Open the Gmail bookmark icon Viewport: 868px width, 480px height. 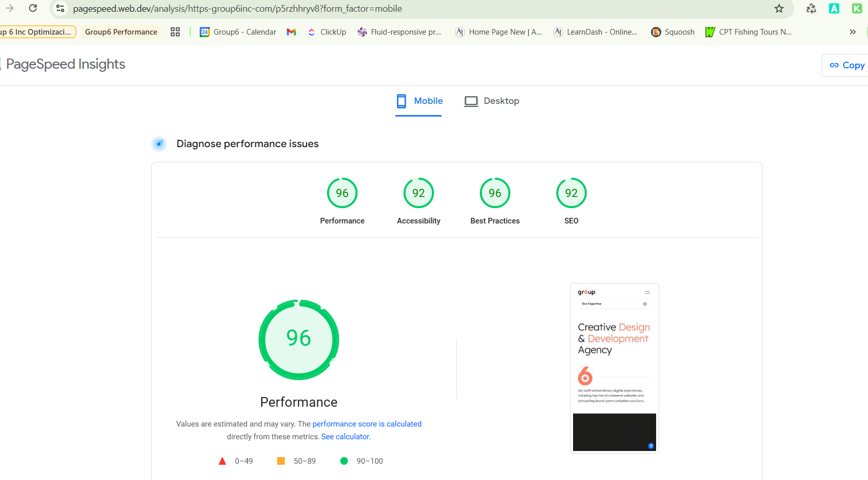(291, 32)
